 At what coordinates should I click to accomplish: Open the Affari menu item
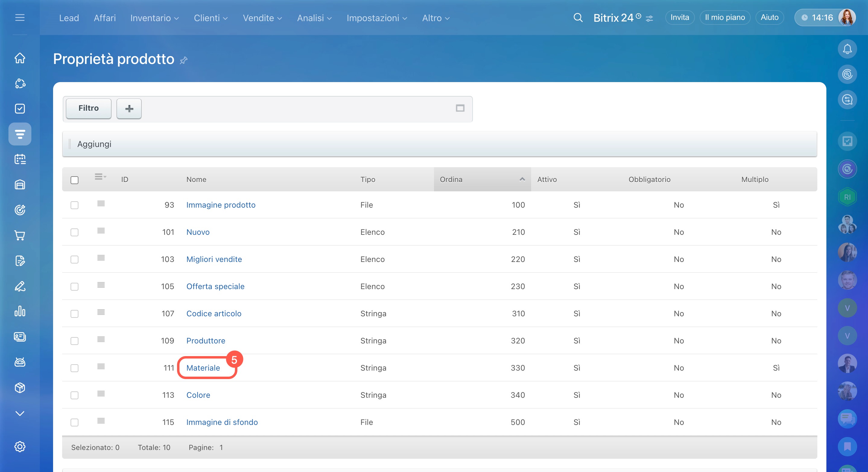click(104, 18)
